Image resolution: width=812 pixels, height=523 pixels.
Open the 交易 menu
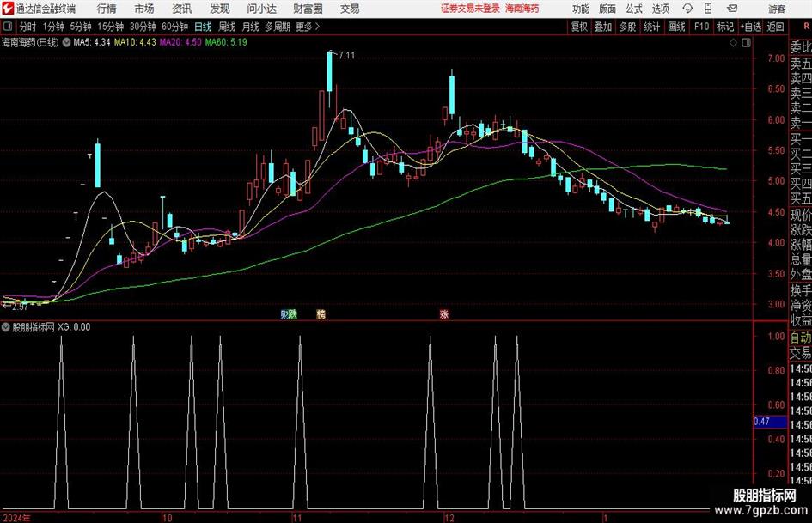pyautogui.click(x=350, y=9)
